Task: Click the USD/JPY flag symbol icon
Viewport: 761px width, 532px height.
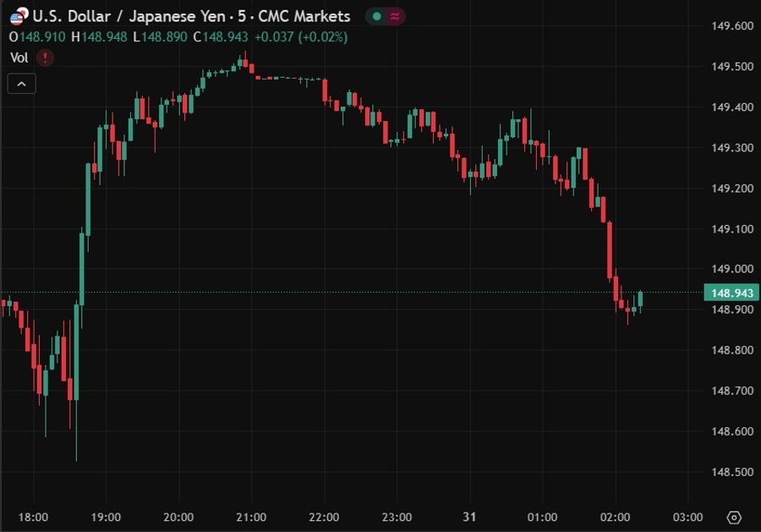Action: [19, 16]
